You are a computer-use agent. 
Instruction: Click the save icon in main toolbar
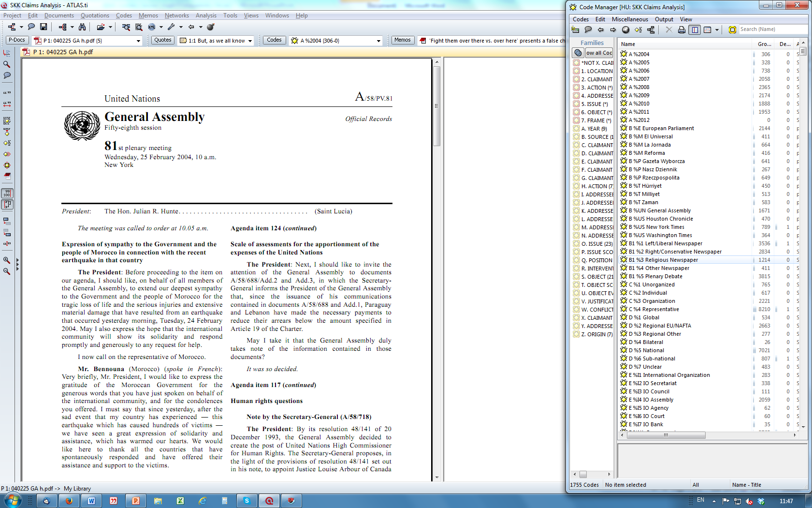click(x=43, y=27)
